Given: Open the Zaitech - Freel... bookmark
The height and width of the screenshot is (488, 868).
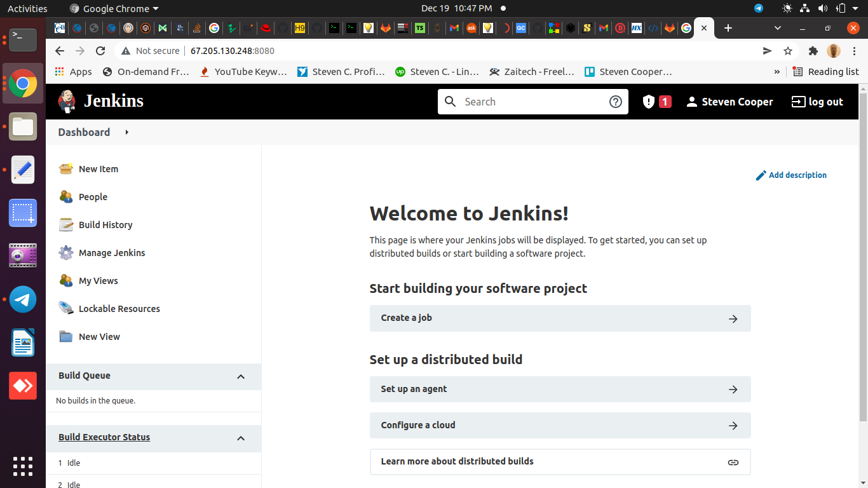Looking at the screenshot, I should (x=531, y=72).
